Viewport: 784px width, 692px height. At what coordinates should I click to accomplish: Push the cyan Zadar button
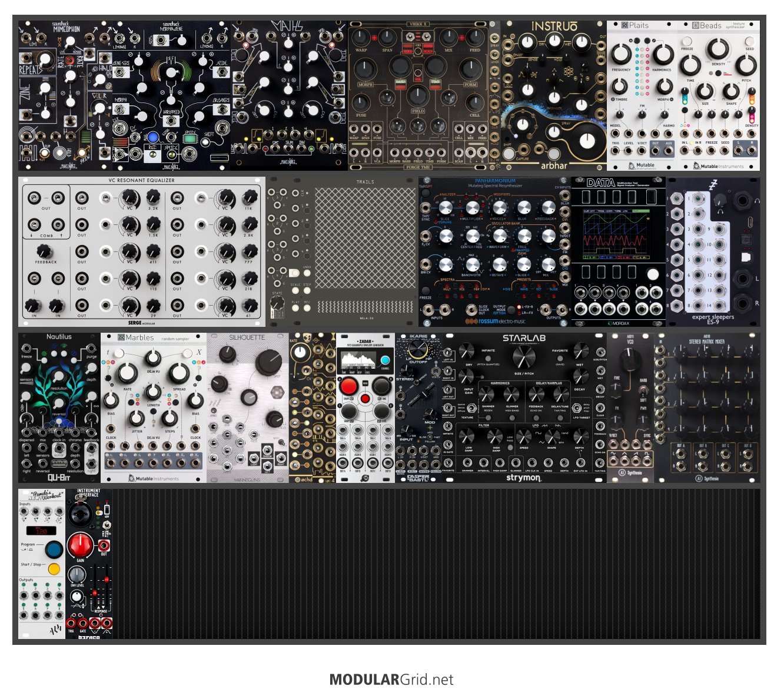tap(385, 360)
